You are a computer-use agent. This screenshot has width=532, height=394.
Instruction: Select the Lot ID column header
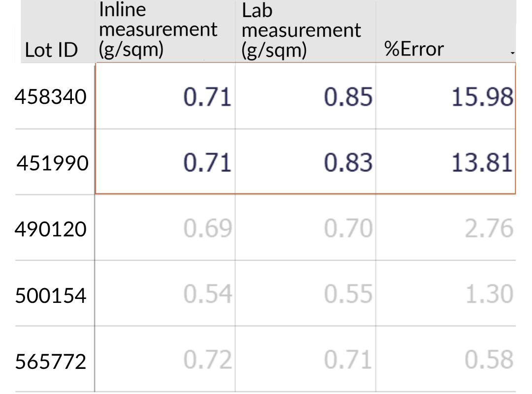point(51,50)
